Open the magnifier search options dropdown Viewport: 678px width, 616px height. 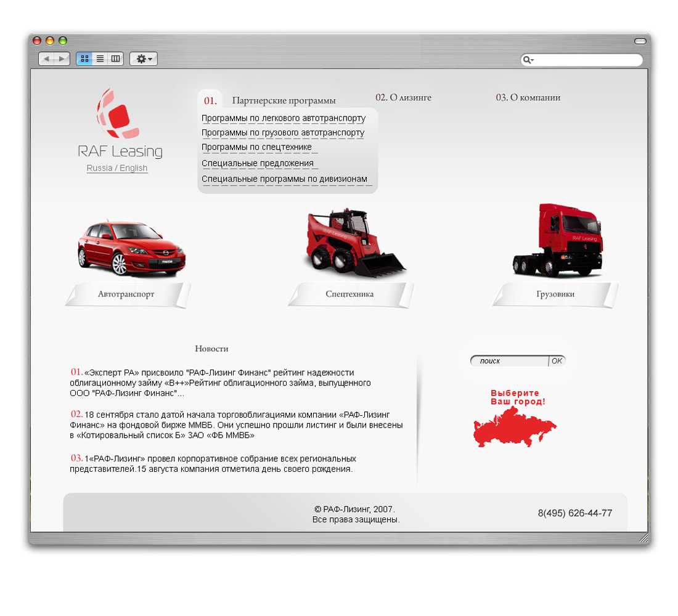coord(528,60)
